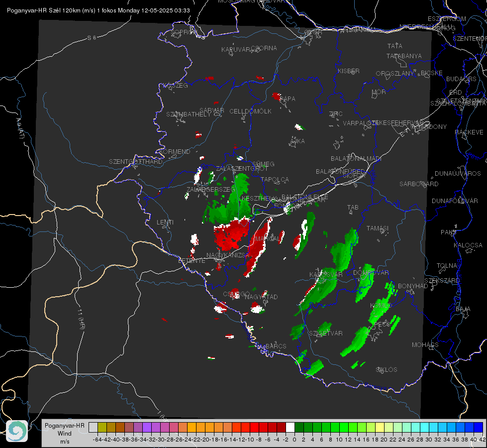Click the OROSZLÁNY city label
Screen dimensions: 487x448
(x=395, y=73)
